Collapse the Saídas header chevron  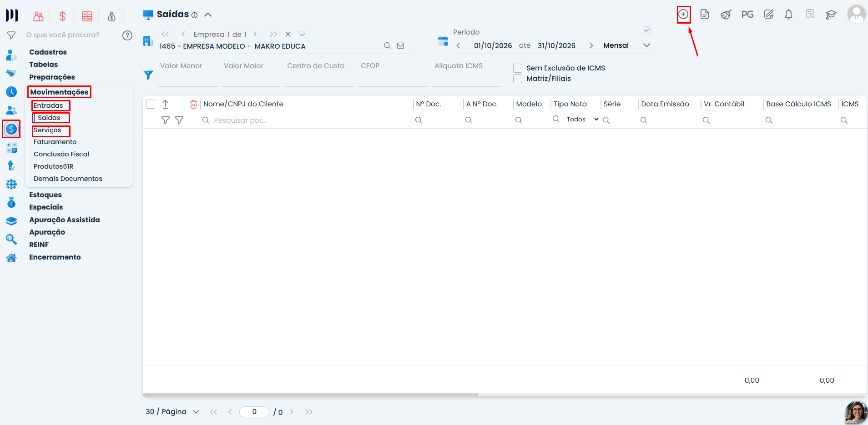click(208, 15)
